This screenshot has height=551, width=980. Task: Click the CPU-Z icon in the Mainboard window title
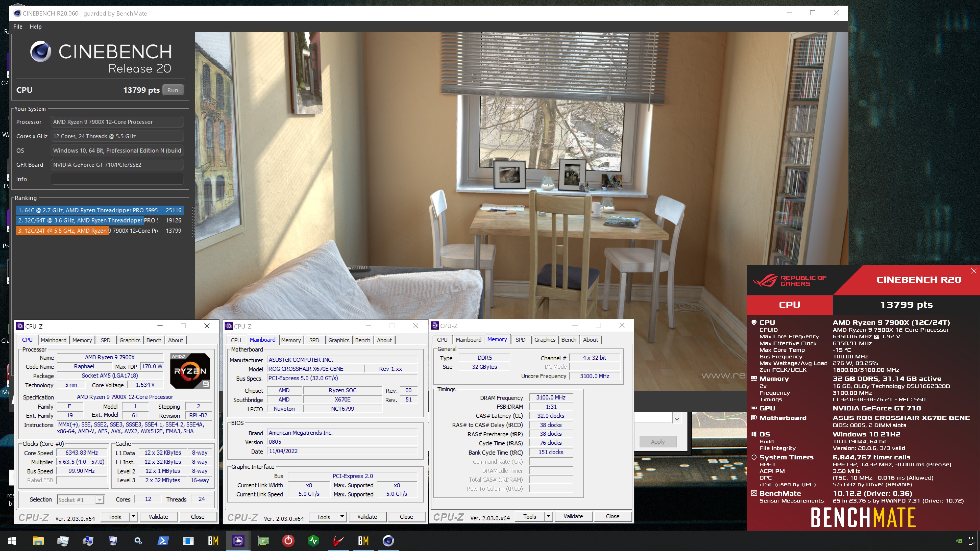pos(229,326)
